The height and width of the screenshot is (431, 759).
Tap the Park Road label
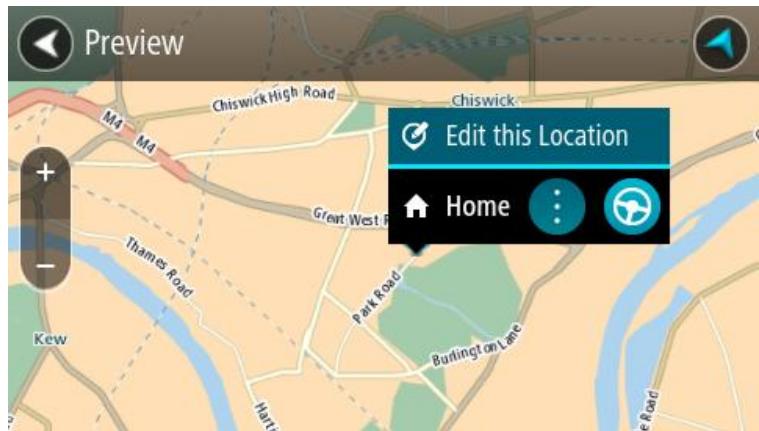(x=377, y=297)
